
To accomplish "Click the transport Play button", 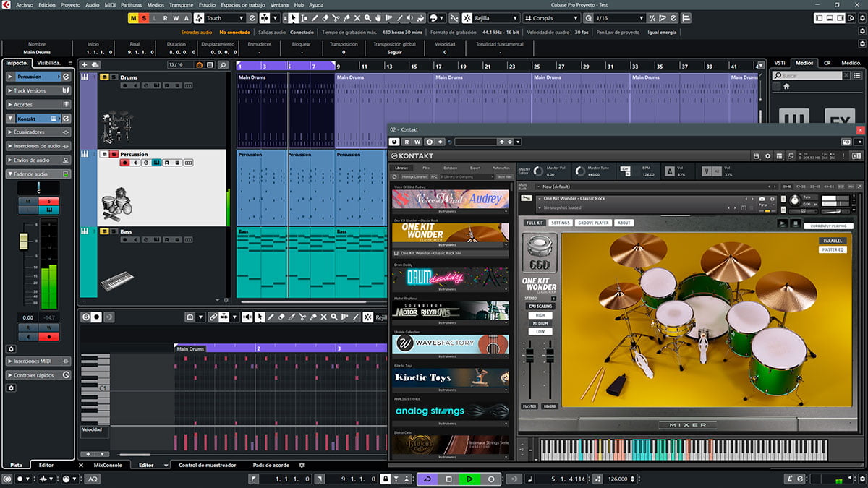I will pos(469,479).
